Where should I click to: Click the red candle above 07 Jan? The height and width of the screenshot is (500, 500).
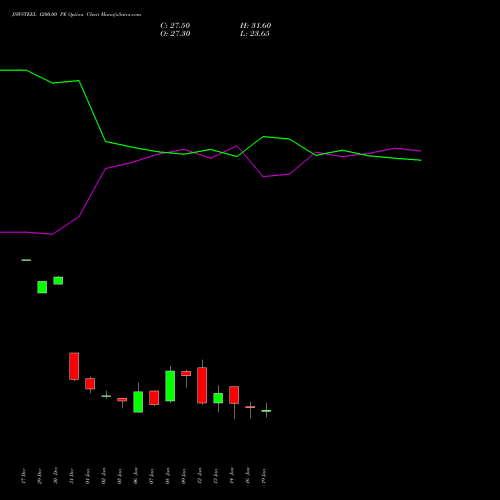(x=154, y=398)
